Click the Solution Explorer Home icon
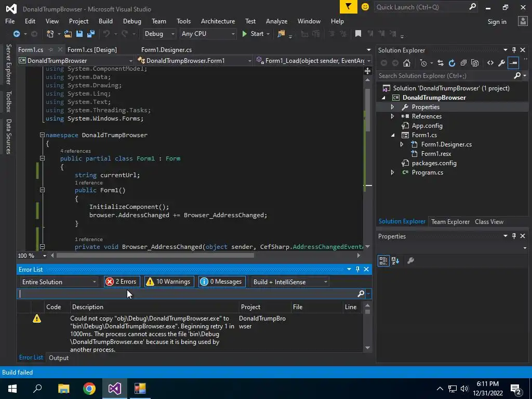Viewport: 532px width, 399px height. 406,63
